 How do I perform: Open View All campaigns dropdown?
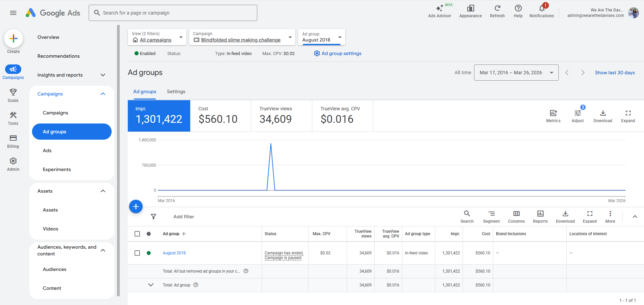pyautogui.click(x=157, y=37)
